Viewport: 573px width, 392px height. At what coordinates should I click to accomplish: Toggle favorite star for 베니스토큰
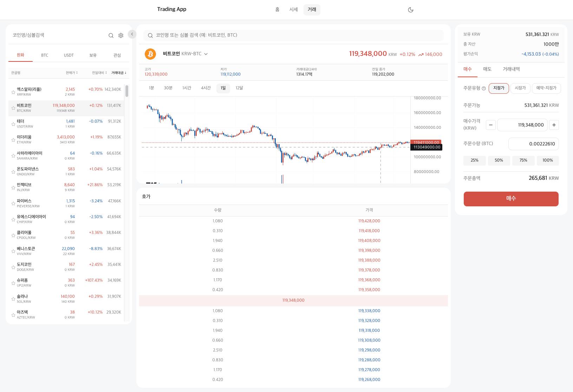pos(13,252)
